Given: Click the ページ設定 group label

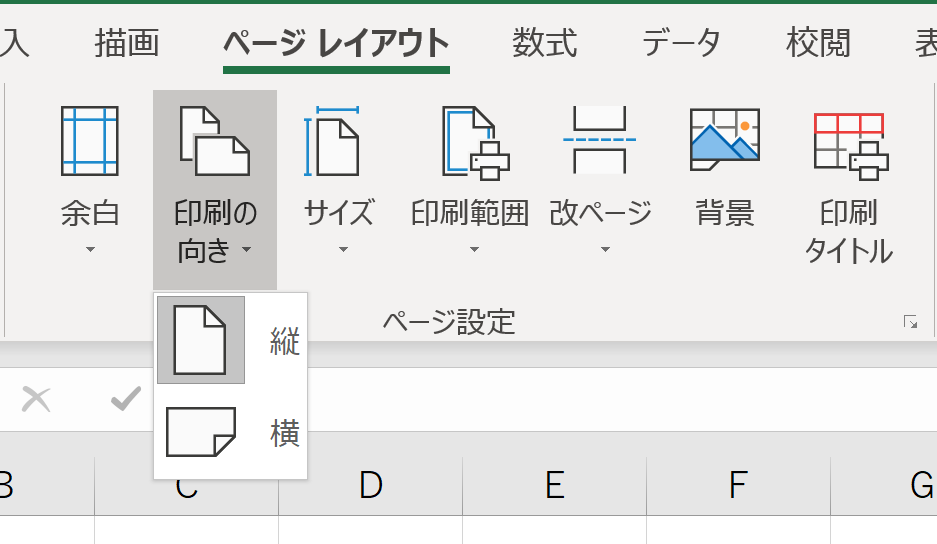Looking at the screenshot, I should click(x=449, y=322).
